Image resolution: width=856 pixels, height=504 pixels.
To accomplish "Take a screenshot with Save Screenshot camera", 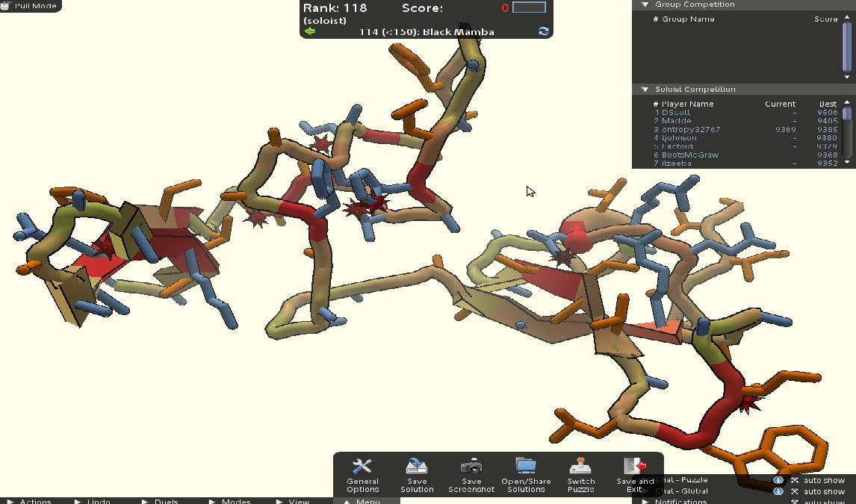I will point(471,467).
